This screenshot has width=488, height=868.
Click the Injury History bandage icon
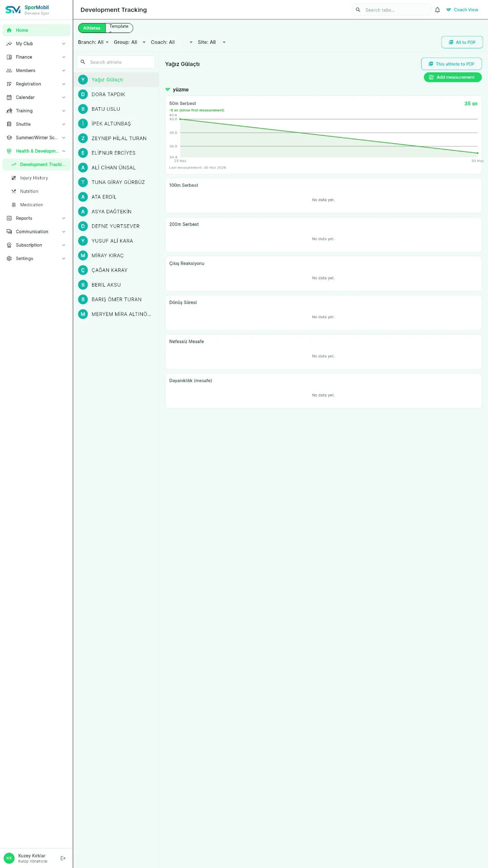point(14,178)
